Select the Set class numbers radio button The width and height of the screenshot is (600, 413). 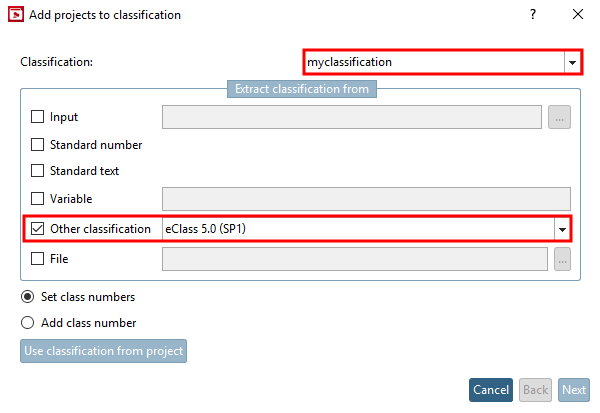coord(27,297)
